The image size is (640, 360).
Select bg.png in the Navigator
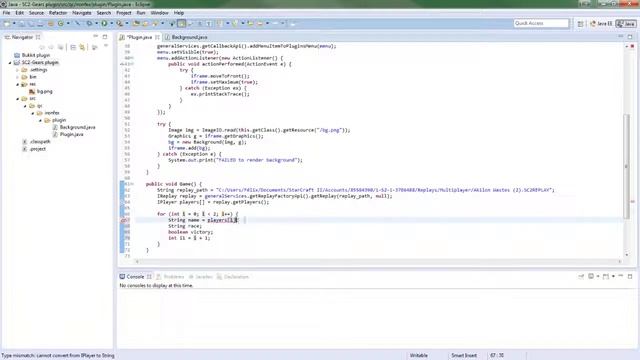pos(40,91)
